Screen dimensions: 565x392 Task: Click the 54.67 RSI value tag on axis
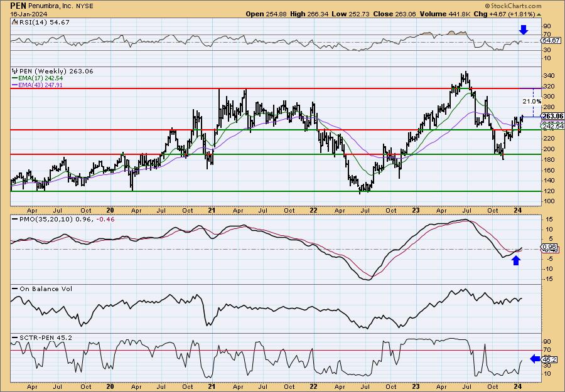[551, 41]
